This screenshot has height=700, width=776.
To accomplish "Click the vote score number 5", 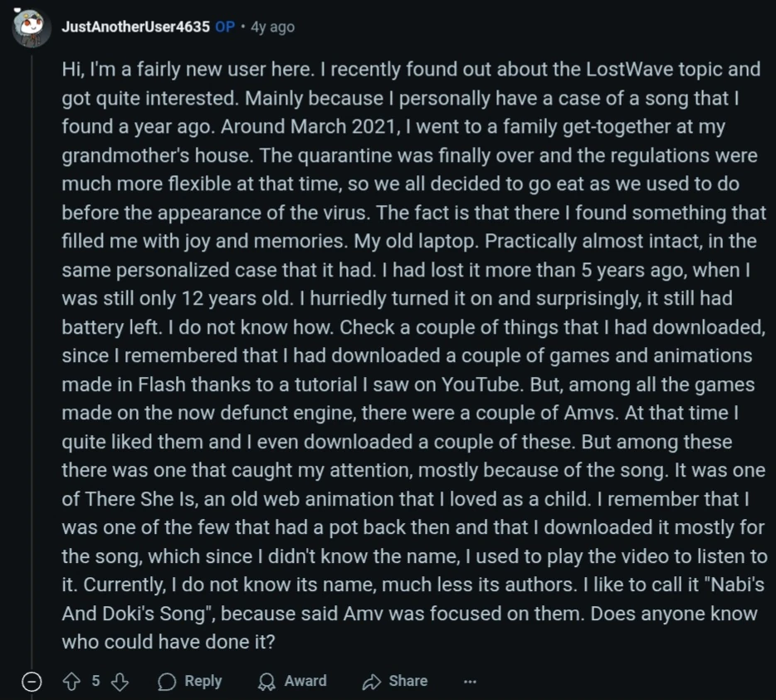I will 95,681.
